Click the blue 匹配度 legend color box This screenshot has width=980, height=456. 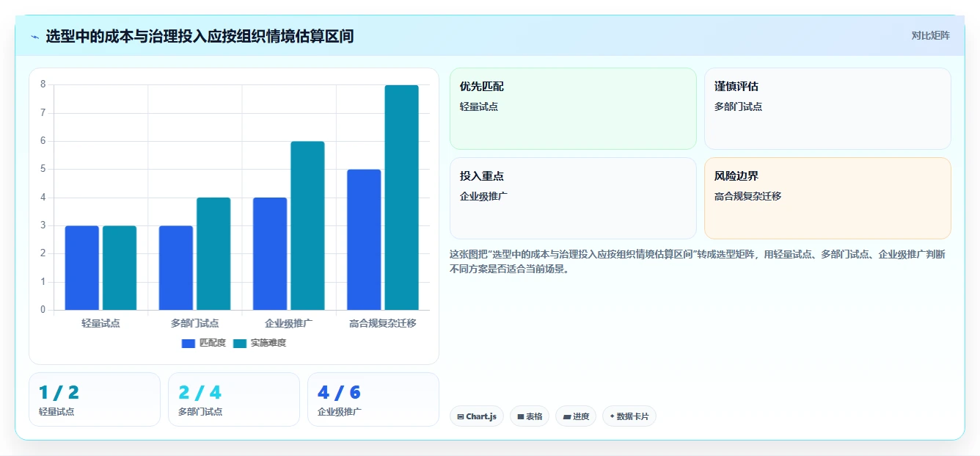pos(189,343)
